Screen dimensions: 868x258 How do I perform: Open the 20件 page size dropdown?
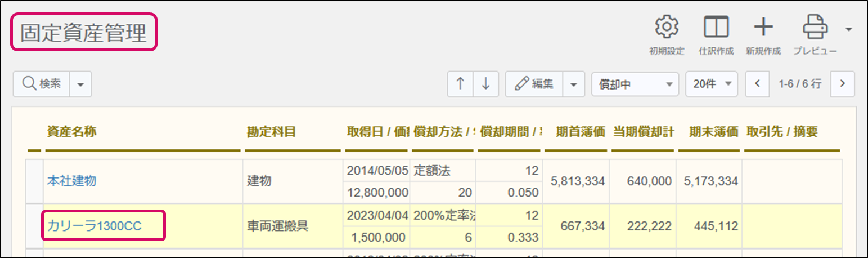pos(711,84)
